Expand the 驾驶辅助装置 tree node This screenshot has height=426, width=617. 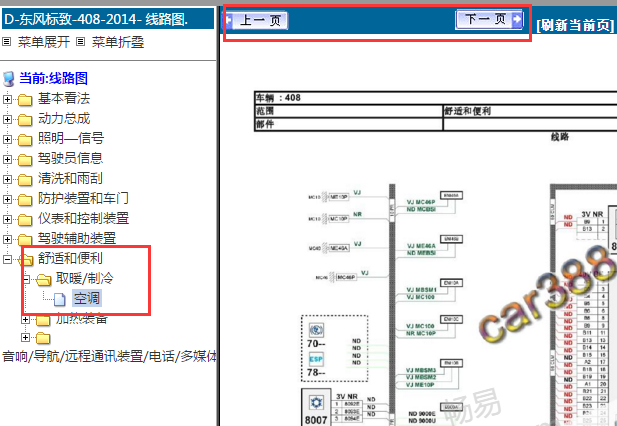pos(7,240)
